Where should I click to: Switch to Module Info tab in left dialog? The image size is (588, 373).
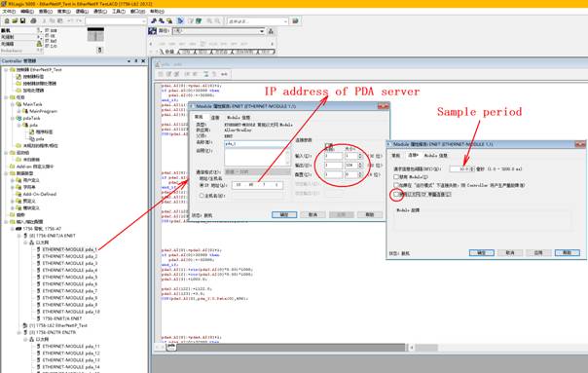pyautogui.click(x=239, y=118)
